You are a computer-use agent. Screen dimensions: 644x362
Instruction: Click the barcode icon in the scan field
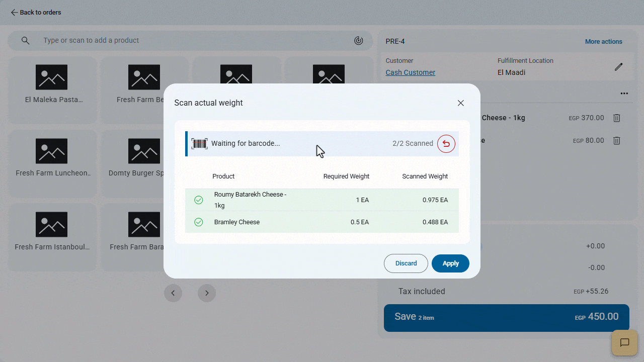pyautogui.click(x=199, y=144)
